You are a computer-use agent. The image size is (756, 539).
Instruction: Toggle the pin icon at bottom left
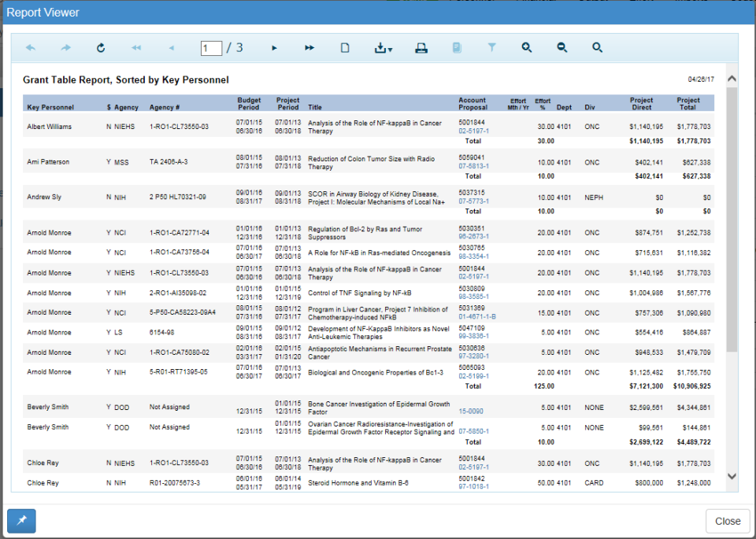[x=20, y=521]
